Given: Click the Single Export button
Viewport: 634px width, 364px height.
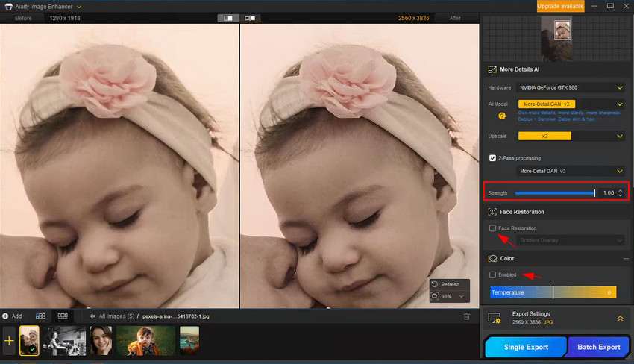Looking at the screenshot, I should coord(526,347).
